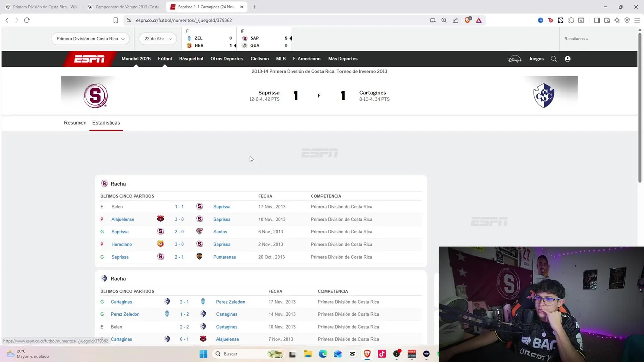Click the Windows Start button
Screen dimensions: 644x362
[203, 354]
